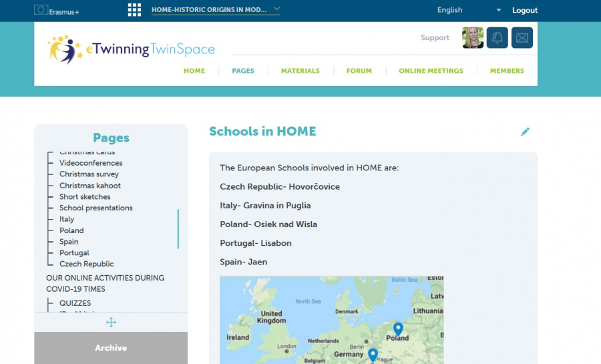Image resolution: width=601 pixels, height=364 pixels.
Task: Open the Poland page in sidebar
Action: pos(71,230)
